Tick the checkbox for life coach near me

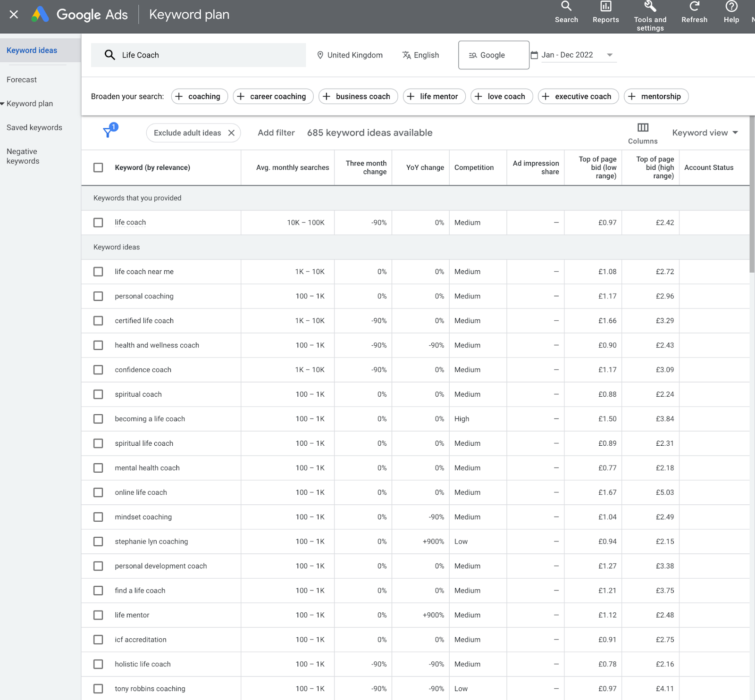(x=98, y=272)
